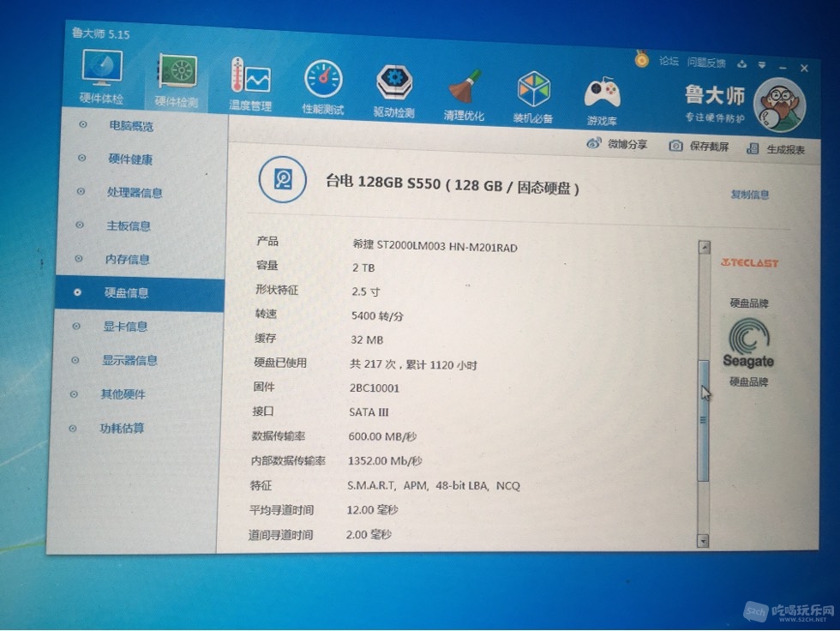Open 论坛 forum link

tap(669, 61)
